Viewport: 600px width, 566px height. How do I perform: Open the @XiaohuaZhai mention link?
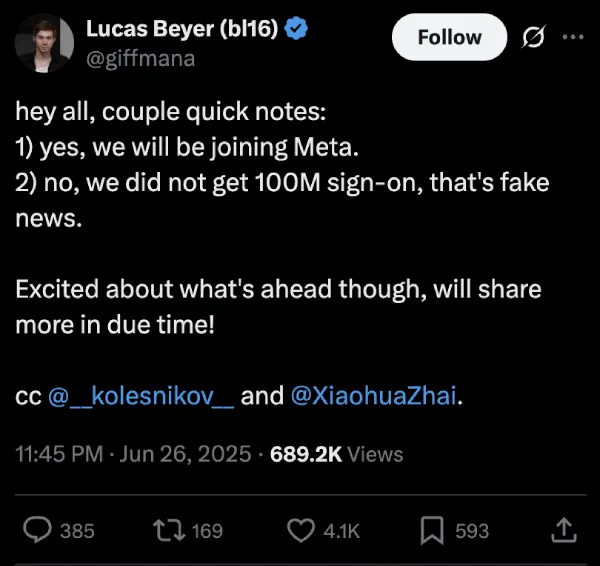click(373, 395)
